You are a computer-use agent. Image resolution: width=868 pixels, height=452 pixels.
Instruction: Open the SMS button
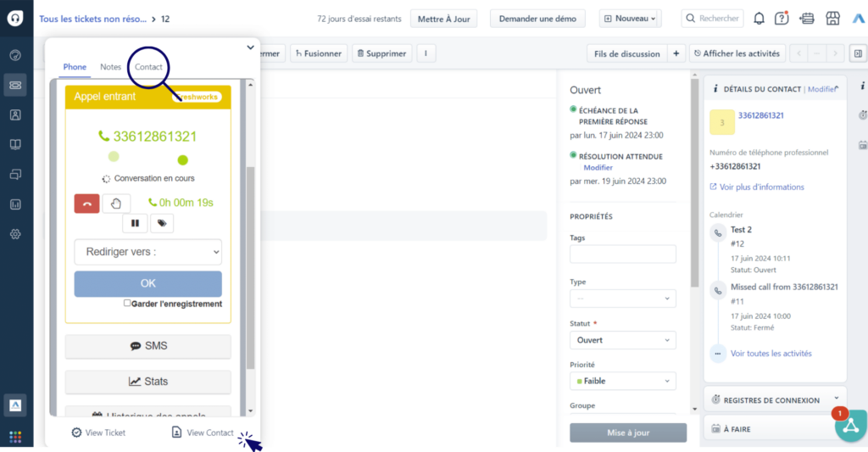147,346
